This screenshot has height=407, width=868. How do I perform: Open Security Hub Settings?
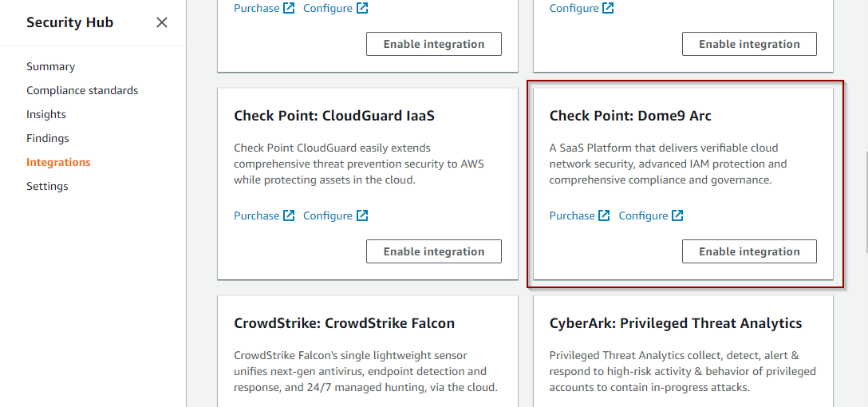47,186
